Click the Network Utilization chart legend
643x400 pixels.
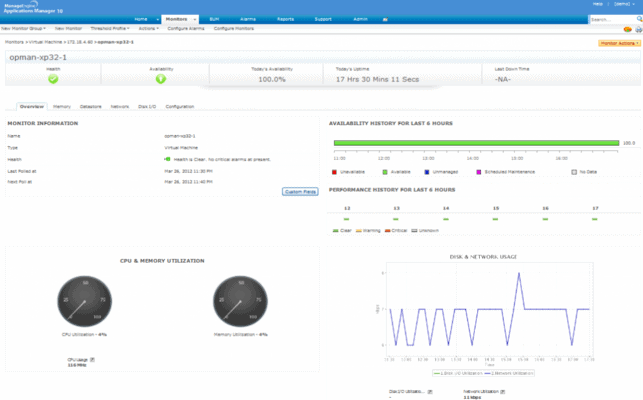tap(509, 373)
